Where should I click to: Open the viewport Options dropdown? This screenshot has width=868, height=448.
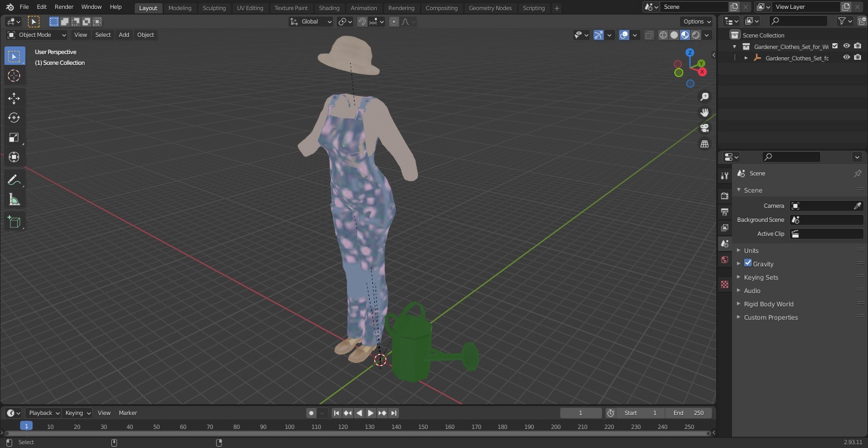[x=697, y=22]
